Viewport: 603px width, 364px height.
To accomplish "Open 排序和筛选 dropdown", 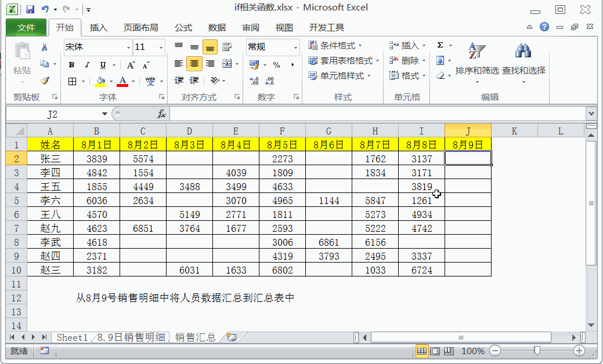I will point(477,63).
